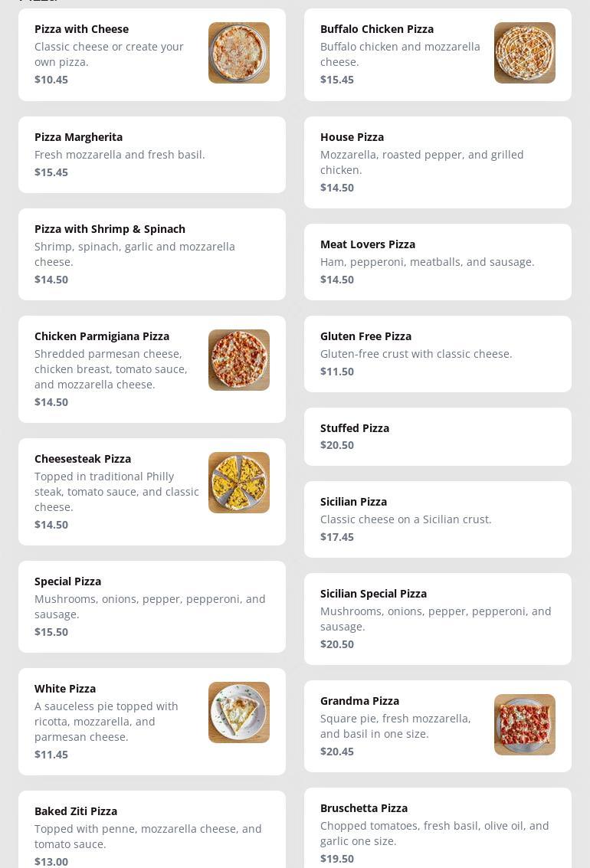Open the Buffalo Chicken Pizza photo
The height and width of the screenshot is (868, 590).
pos(524,53)
